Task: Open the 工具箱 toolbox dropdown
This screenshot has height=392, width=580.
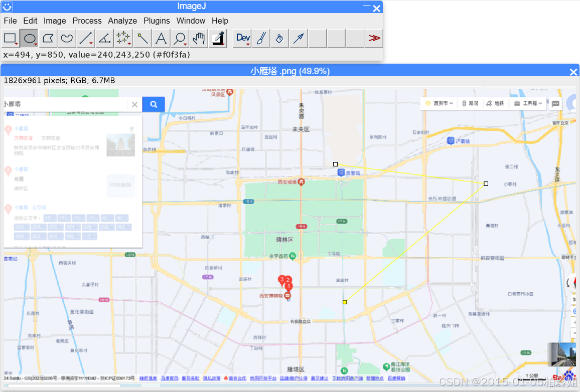Action: [528, 103]
